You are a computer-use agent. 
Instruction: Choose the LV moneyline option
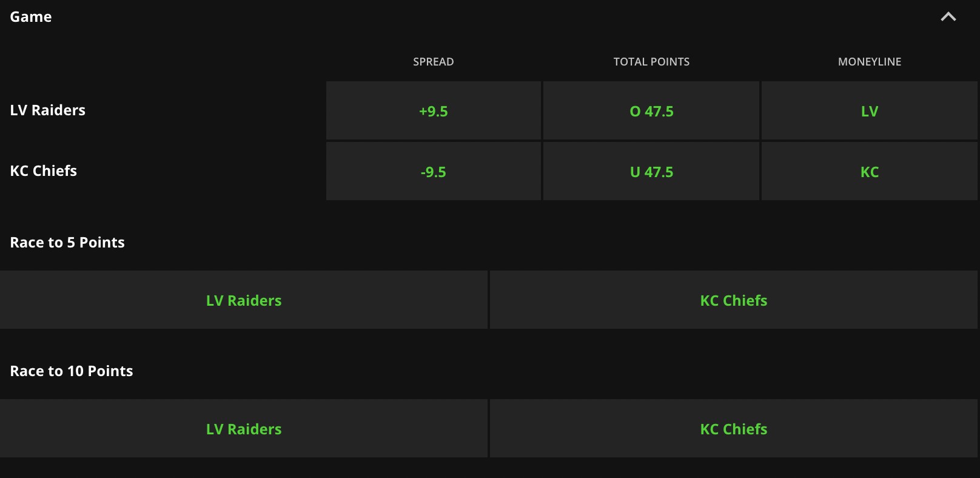tap(869, 111)
